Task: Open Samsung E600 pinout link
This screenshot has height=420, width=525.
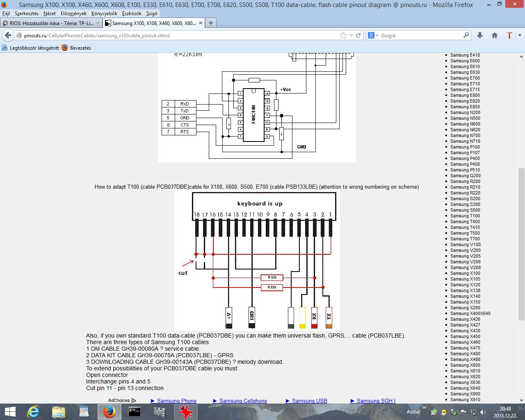Action: click(465, 61)
